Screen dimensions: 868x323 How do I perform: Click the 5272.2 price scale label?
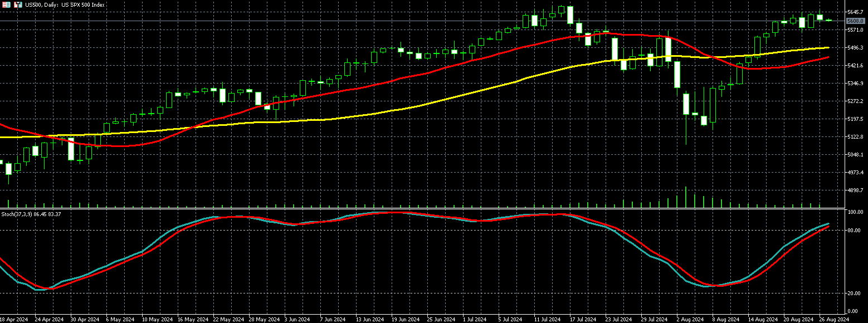coord(855,101)
